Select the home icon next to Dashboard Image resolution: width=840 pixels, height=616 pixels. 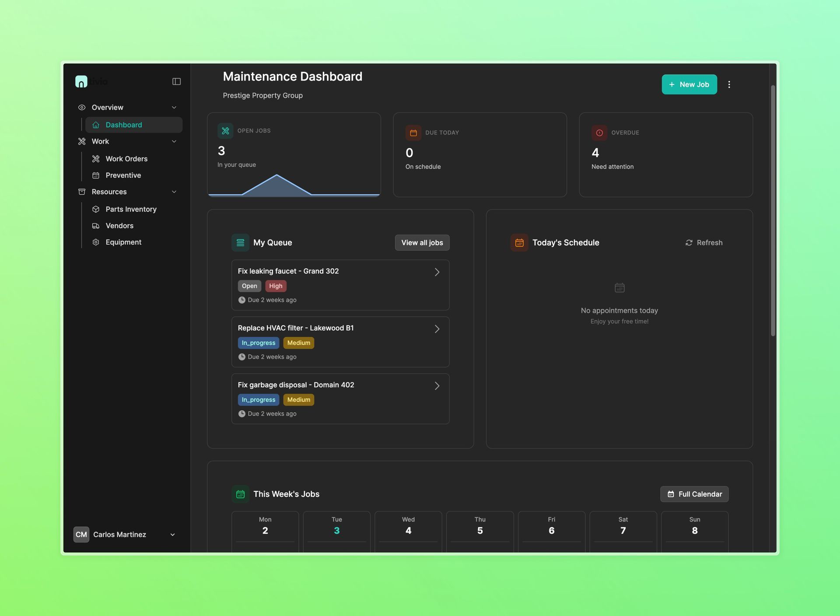pos(96,125)
